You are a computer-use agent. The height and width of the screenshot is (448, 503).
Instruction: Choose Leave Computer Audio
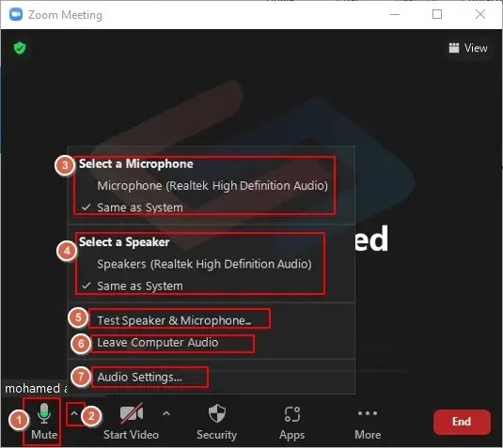(158, 343)
